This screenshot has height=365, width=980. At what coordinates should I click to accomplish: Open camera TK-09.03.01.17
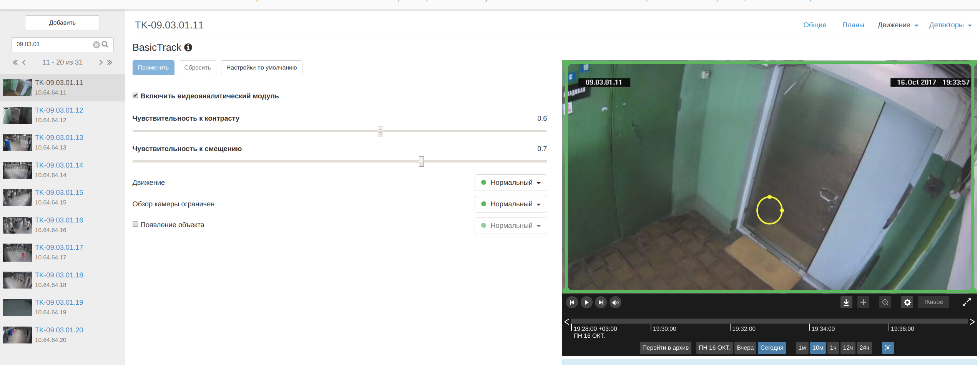coord(59,247)
